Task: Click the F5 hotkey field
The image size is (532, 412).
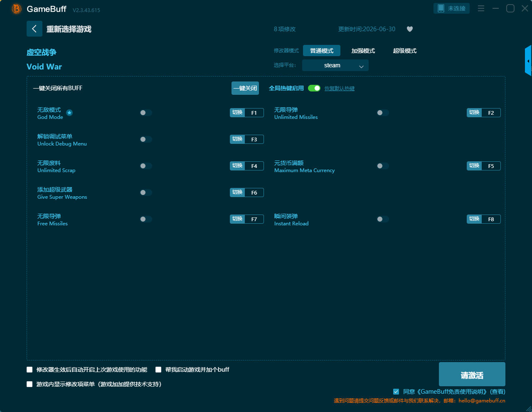Action: [491, 166]
